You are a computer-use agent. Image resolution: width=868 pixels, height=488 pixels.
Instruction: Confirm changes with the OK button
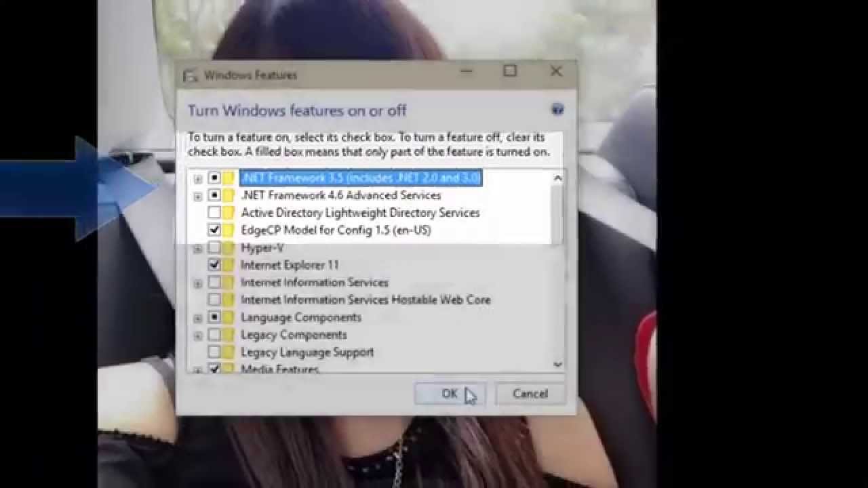tap(450, 394)
